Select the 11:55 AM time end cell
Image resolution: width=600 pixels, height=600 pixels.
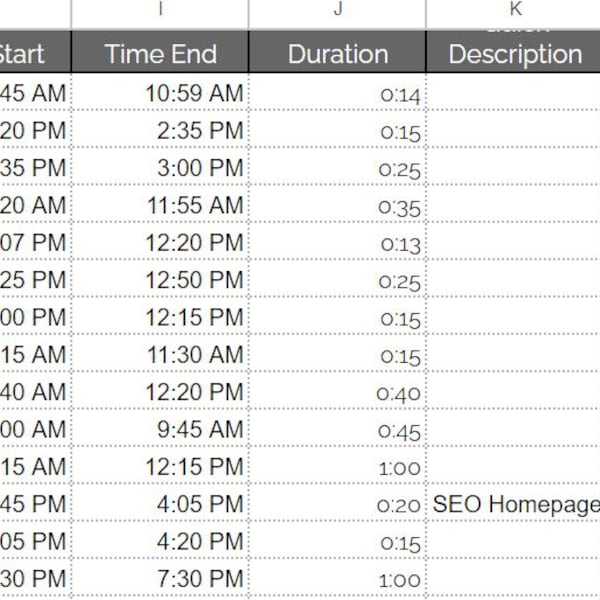pos(160,204)
